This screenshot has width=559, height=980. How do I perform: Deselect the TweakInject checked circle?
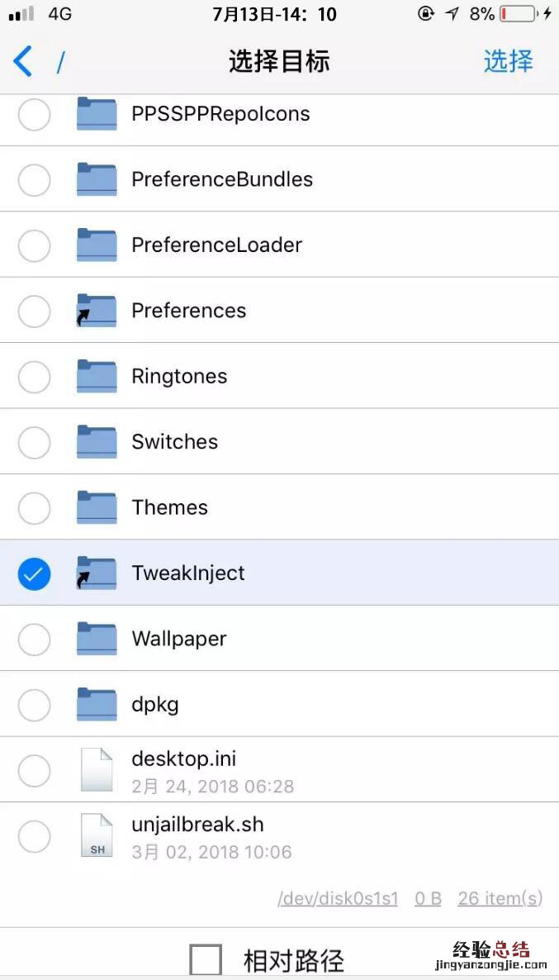pyautogui.click(x=34, y=573)
